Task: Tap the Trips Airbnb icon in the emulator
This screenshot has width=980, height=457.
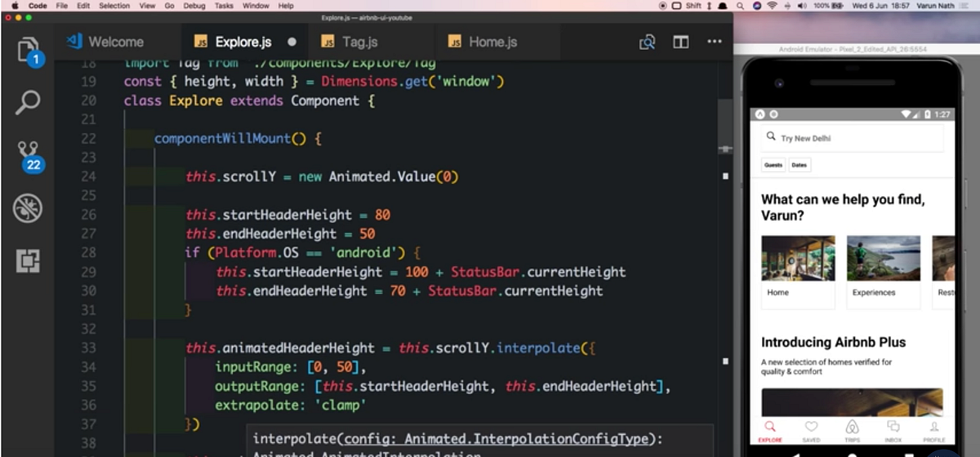Action: pyautogui.click(x=852, y=428)
